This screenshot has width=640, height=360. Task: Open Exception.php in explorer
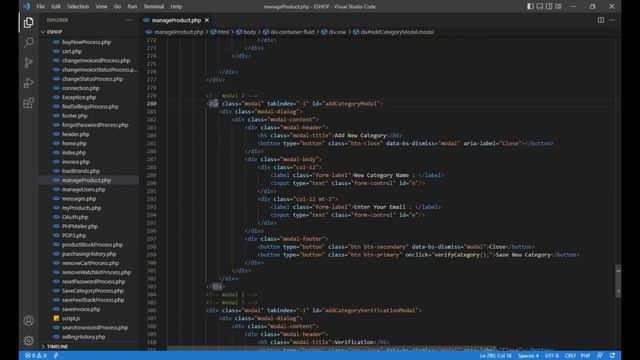[x=79, y=97]
